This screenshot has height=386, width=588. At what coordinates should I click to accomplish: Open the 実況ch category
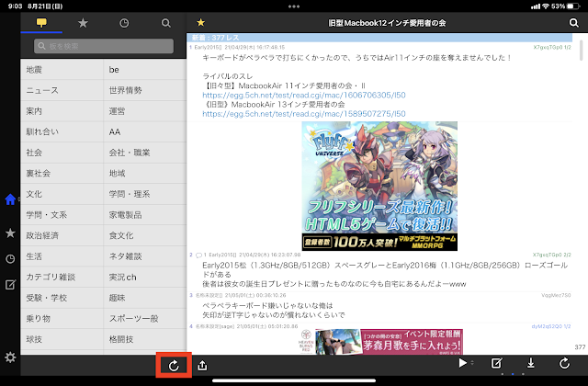(x=145, y=277)
